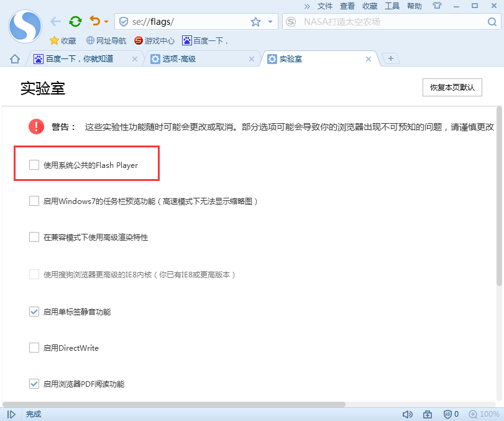The image size is (504, 421).
Task: Click the 恢复本页默认 button
Action: point(452,87)
